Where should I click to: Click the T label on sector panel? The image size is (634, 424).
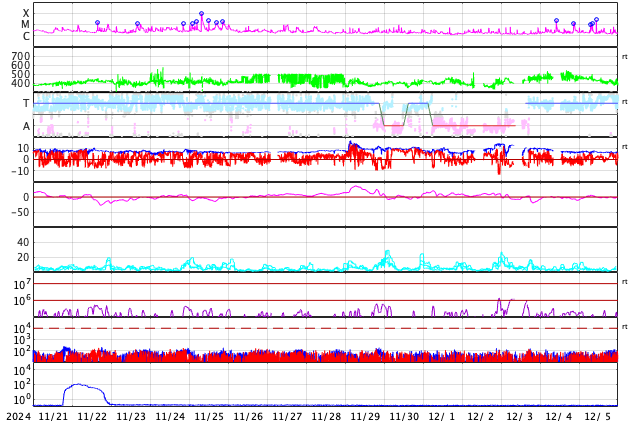click(26, 103)
